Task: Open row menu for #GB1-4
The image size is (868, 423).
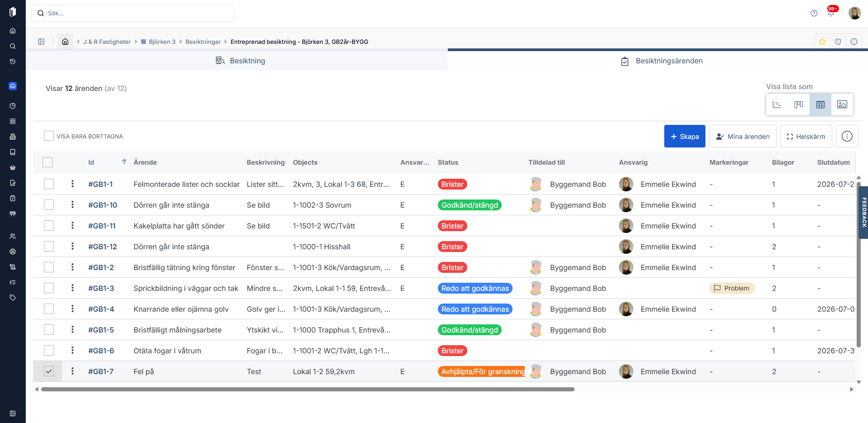Action: pyautogui.click(x=72, y=309)
